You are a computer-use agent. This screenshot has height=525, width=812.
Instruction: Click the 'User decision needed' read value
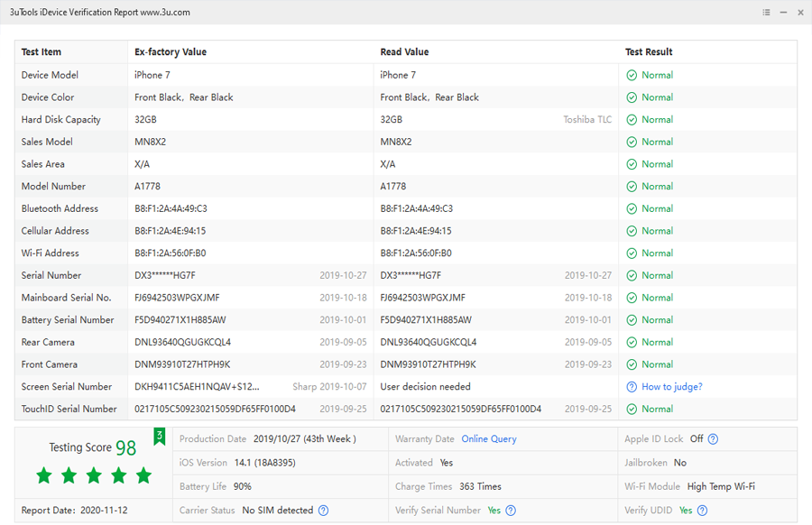point(425,387)
